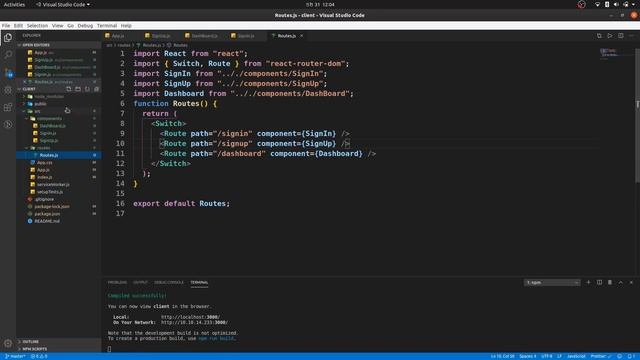
Task: Maximize the terminal panel with up chevron
Action: [x=620, y=282]
